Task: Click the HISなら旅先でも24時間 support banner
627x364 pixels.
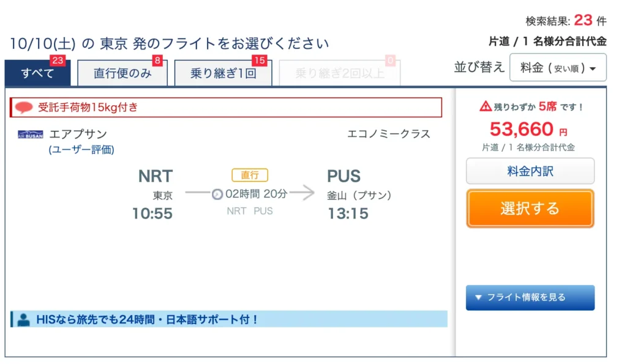Action: [x=229, y=319]
